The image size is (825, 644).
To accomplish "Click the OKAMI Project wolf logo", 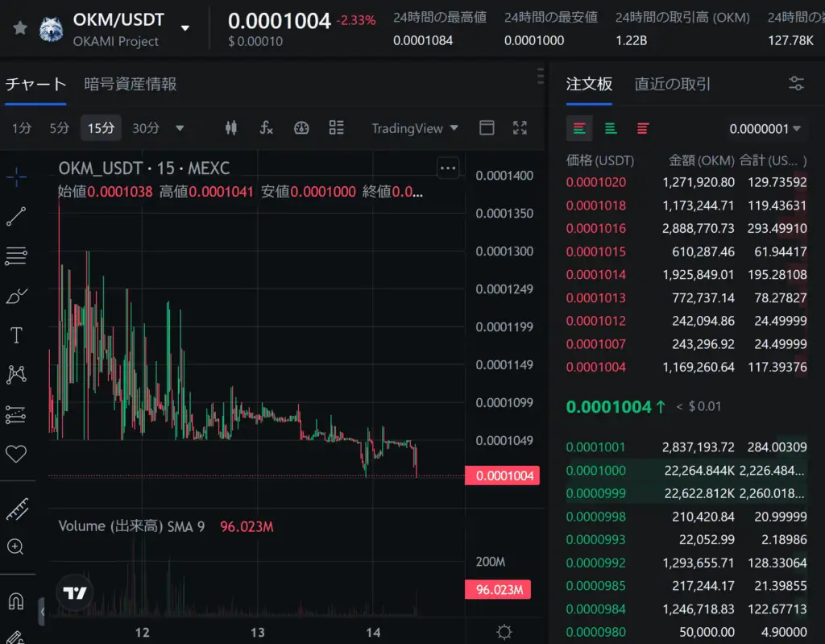I will 51,29.
